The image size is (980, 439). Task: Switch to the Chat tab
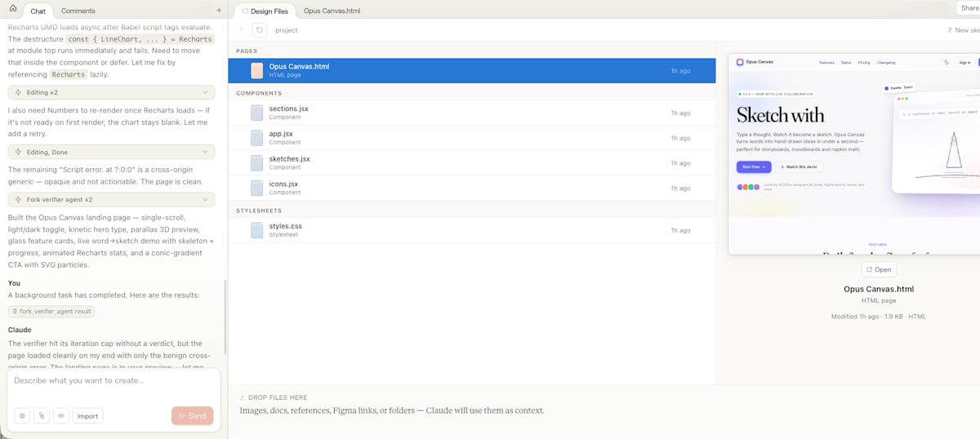38,11
